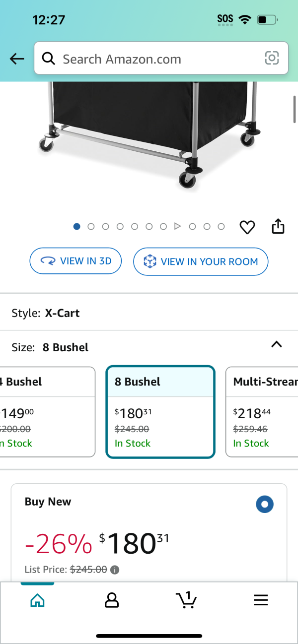
Task: Focus the Search Amazon.com field
Action: point(161,59)
